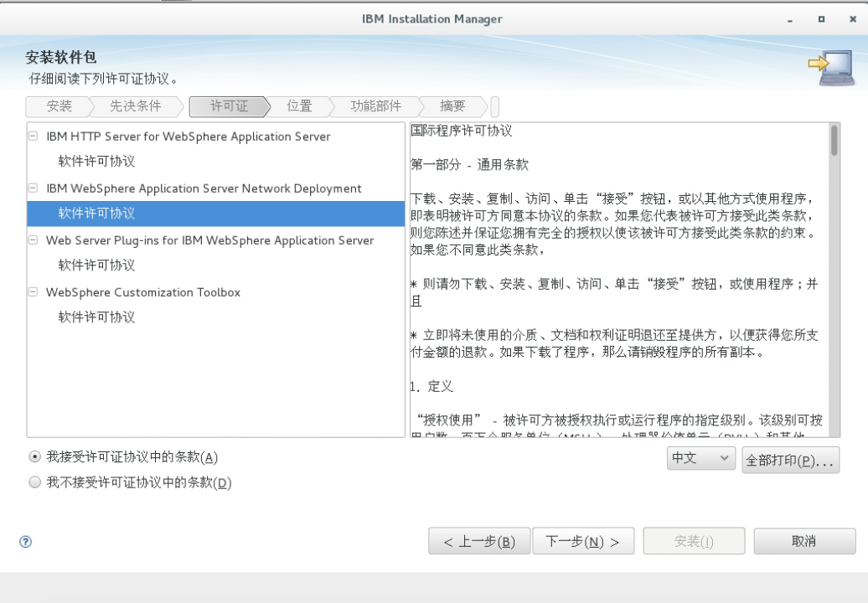Open license agreement under WebSphere Customization Toolbox
This screenshot has width=868, height=603.
[x=96, y=317]
